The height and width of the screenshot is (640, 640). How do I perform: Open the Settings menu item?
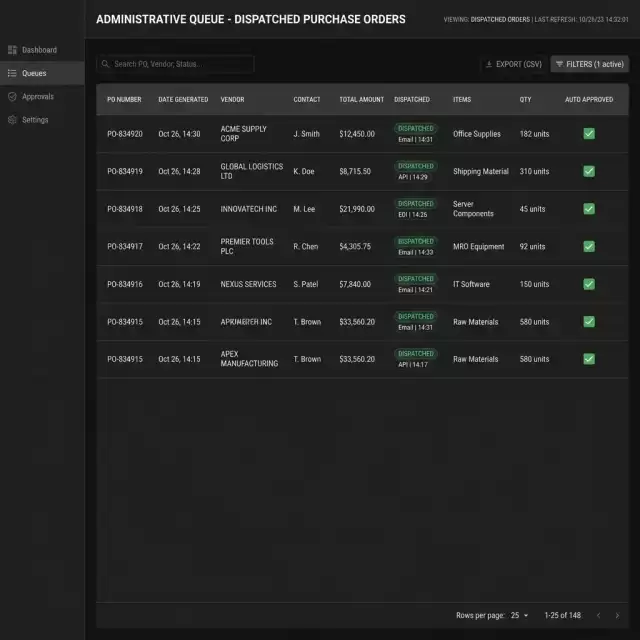tap(42, 120)
